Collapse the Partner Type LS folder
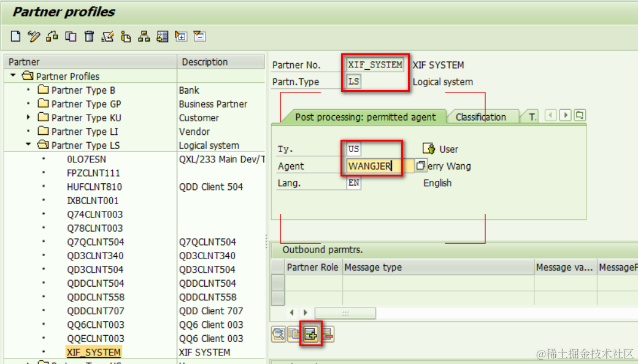This screenshot has width=638, height=364. click(28, 145)
